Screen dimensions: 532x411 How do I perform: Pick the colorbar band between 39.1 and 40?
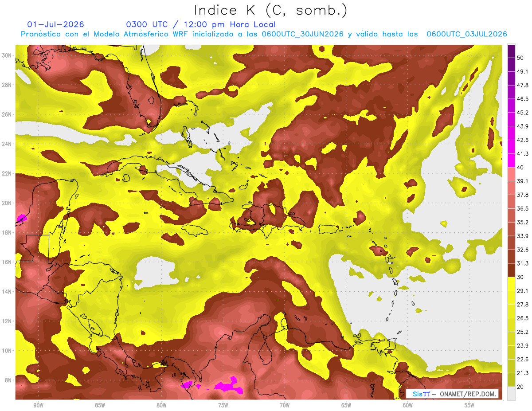pos(511,174)
